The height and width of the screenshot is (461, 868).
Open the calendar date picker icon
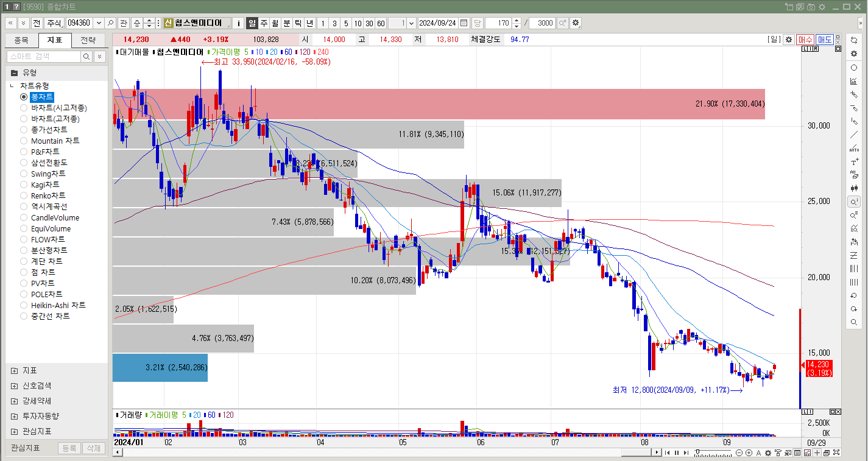click(464, 23)
